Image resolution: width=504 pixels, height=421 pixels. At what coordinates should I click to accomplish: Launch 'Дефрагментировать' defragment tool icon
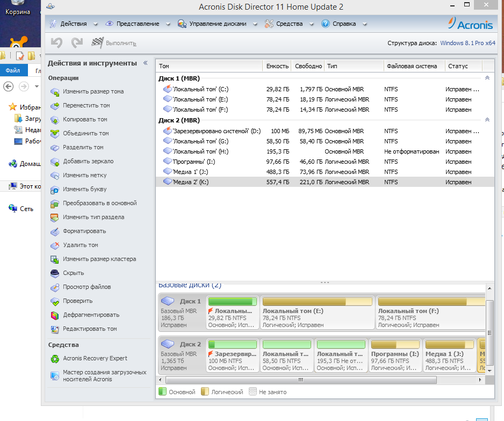[x=55, y=315]
